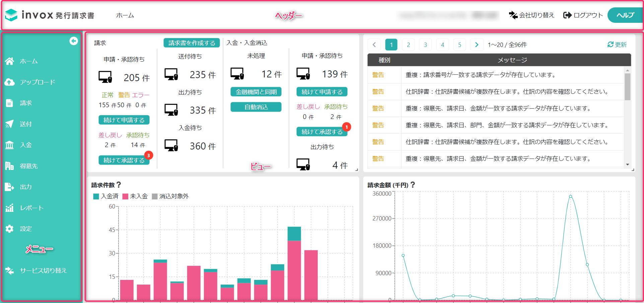Select ホーム in the top navigation
This screenshot has width=644, height=303.
click(x=125, y=15)
